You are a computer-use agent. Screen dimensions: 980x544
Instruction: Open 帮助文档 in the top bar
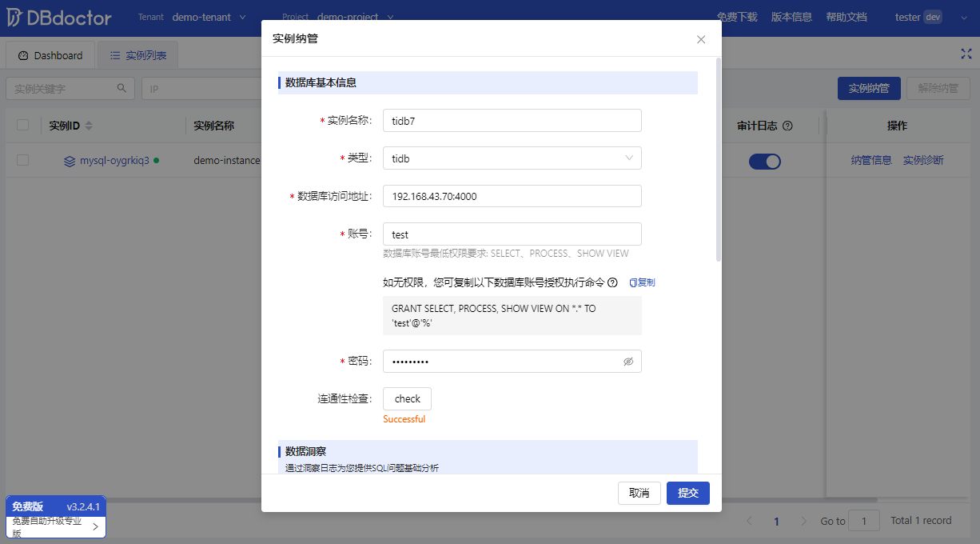click(847, 17)
